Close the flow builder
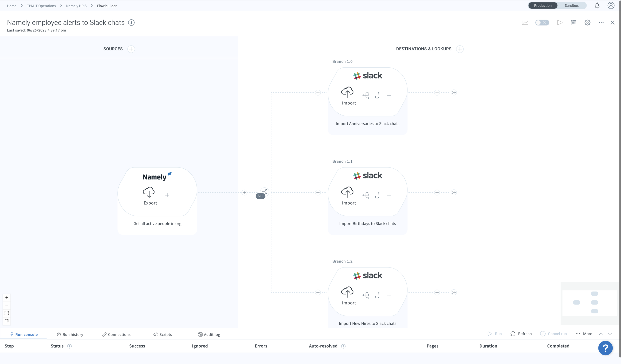621x364 pixels. point(612,23)
